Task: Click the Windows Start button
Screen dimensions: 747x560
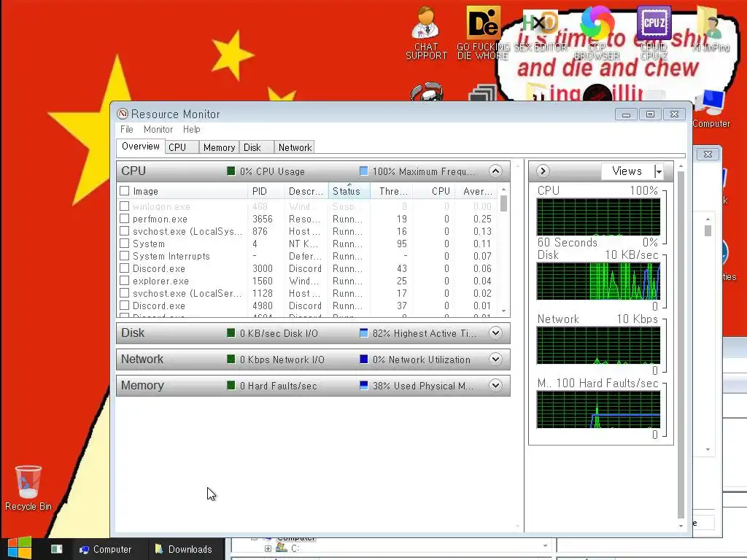Action: coord(19,548)
